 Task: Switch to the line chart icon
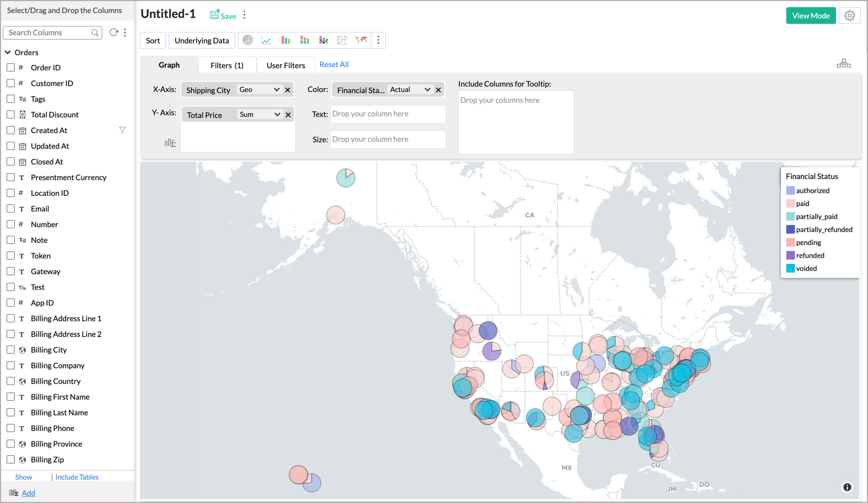[266, 40]
